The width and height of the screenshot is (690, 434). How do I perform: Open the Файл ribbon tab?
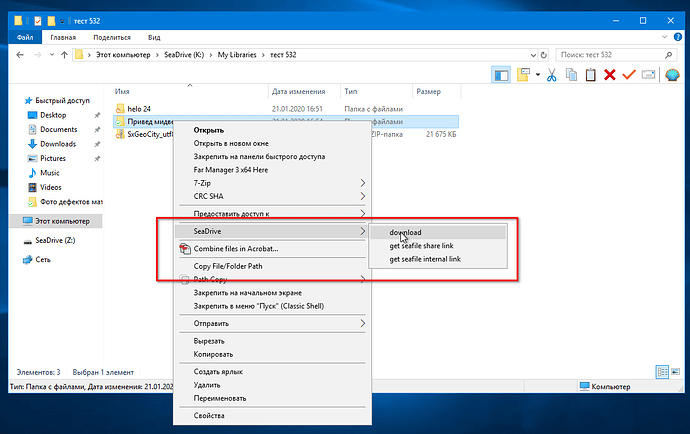click(25, 37)
